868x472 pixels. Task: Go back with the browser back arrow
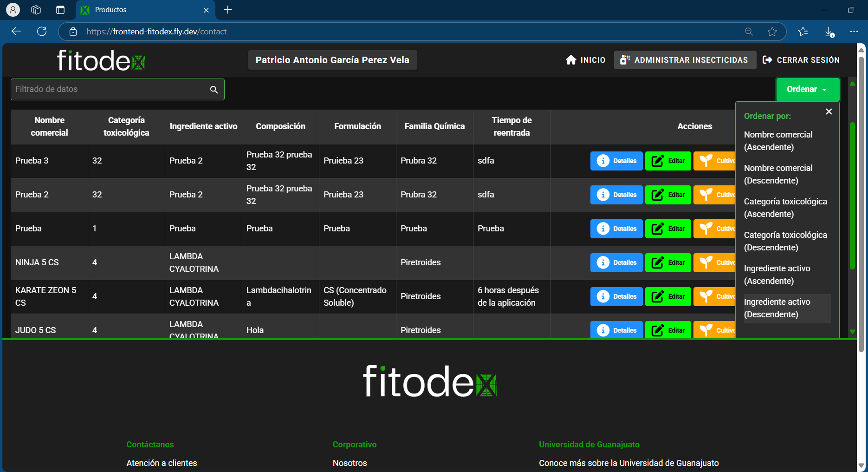tap(16, 31)
